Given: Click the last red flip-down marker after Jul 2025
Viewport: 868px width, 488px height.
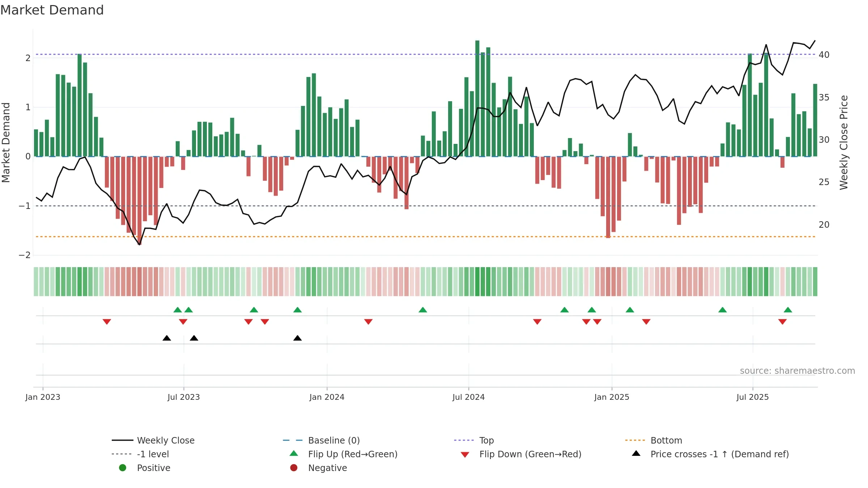Looking at the screenshot, I should pos(783,322).
